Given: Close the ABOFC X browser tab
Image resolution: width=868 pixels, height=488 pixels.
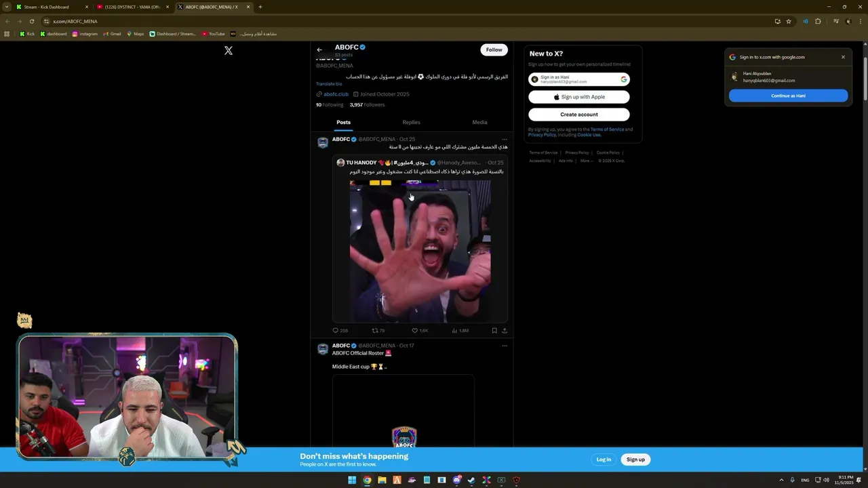Looking at the screenshot, I should [x=248, y=7].
